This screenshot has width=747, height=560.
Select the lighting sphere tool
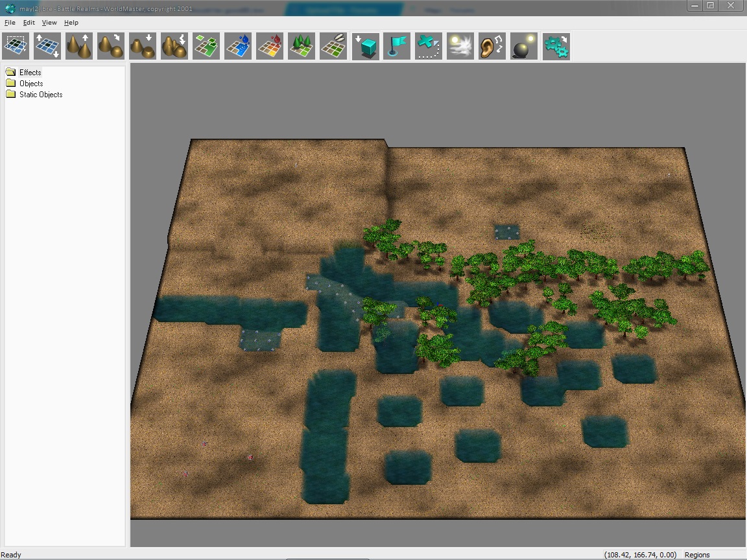point(524,46)
